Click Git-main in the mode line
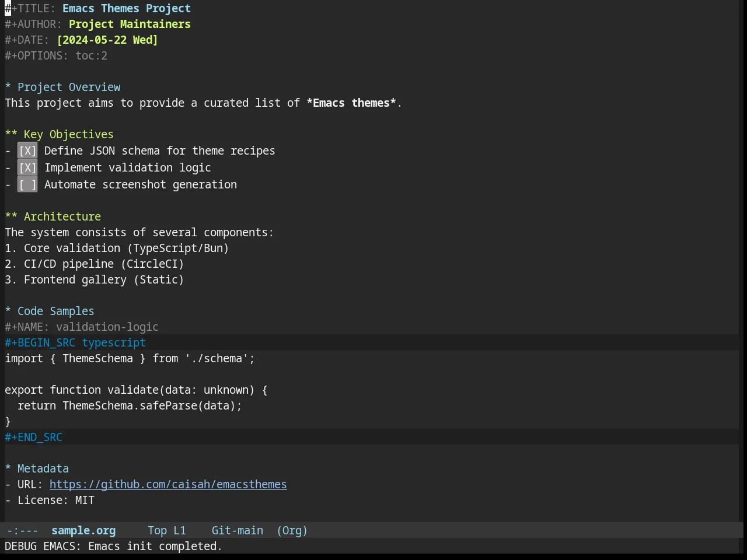The image size is (747, 560). tap(237, 531)
